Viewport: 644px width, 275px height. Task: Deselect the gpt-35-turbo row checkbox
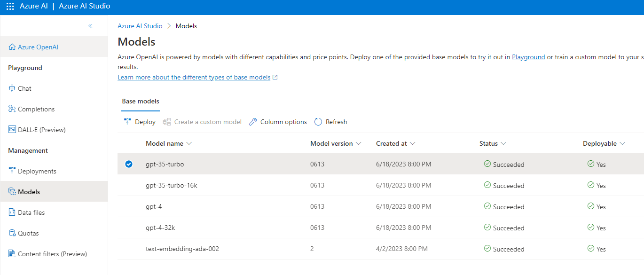coord(129,164)
